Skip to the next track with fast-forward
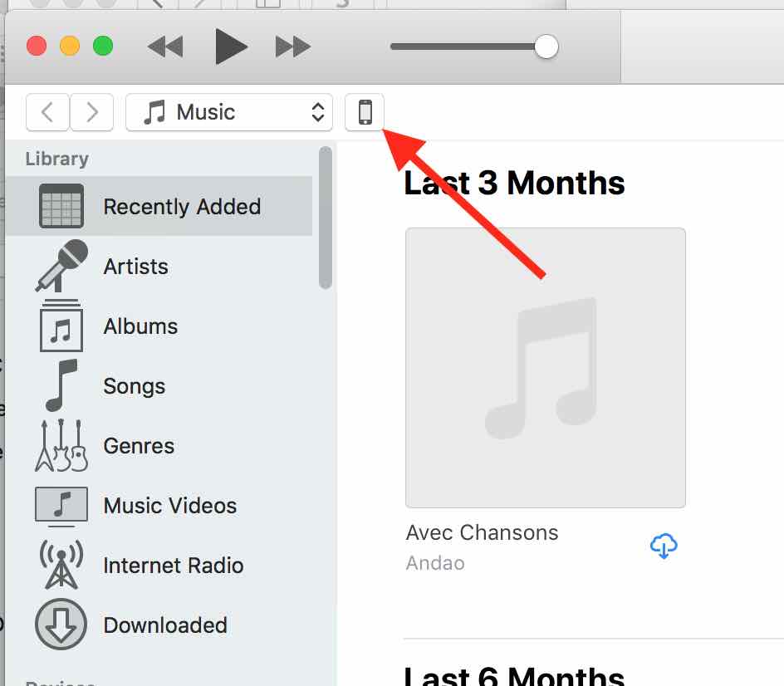Screen dimensions: 784x686 coord(293,47)
